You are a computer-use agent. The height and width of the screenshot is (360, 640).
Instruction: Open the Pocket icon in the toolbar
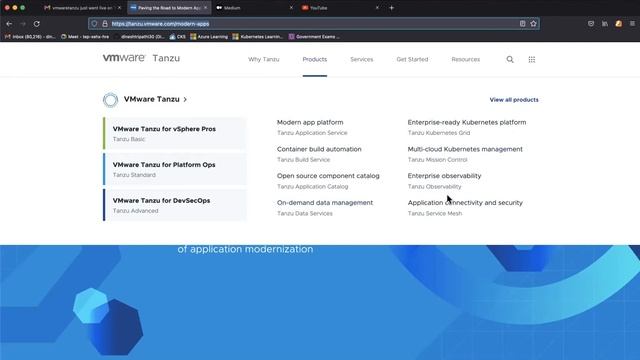pyautogui.click(x=591, y=24)
